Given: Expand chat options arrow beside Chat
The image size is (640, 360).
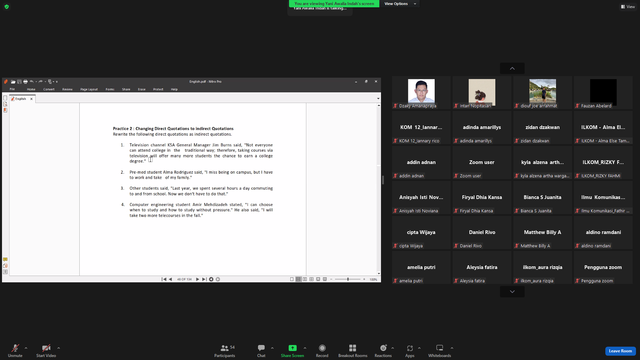Looking at the screenshot, I should point(272,348).
